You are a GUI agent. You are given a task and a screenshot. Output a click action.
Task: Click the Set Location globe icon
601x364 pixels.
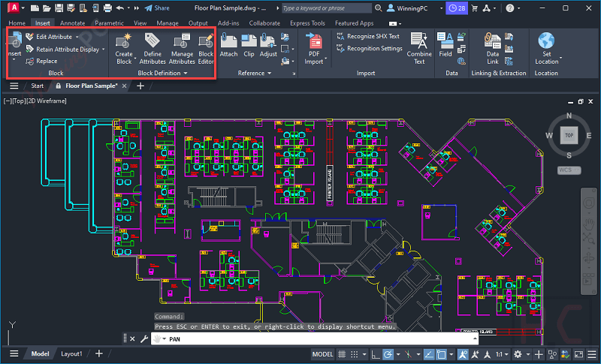(x=546, y=41)
